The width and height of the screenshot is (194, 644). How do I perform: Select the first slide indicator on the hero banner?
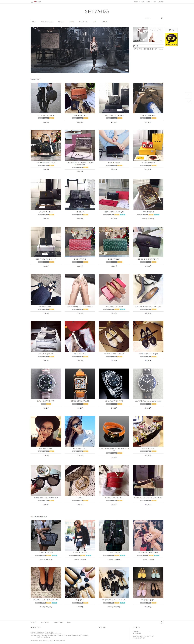(x=125, y=70)
